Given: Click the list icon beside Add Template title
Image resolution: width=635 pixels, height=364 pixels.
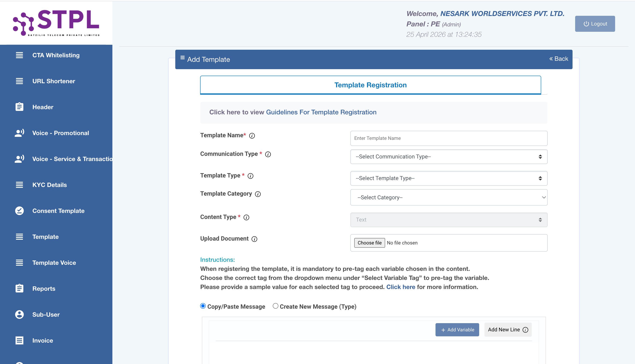Looking at the screenshot, I should pyautogui.click(x=182, y=57).
